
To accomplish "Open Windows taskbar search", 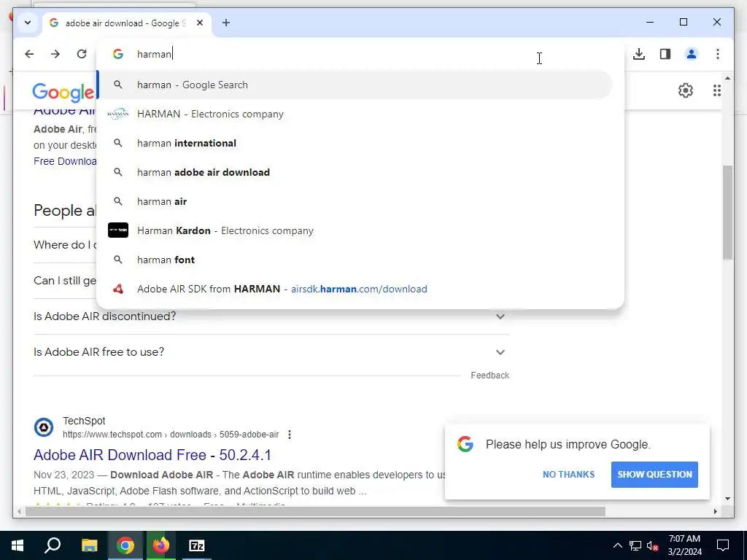I will 53,545.
